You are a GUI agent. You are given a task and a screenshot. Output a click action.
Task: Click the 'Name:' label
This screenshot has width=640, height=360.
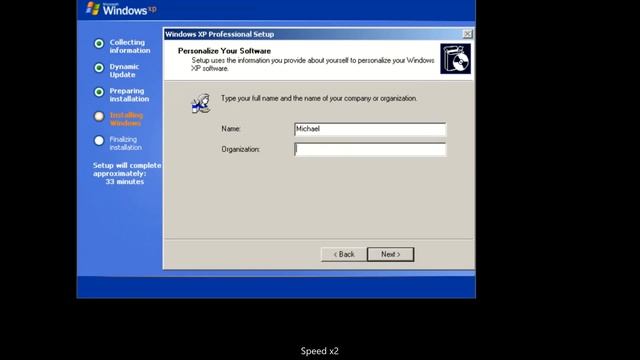pos(231,129)
